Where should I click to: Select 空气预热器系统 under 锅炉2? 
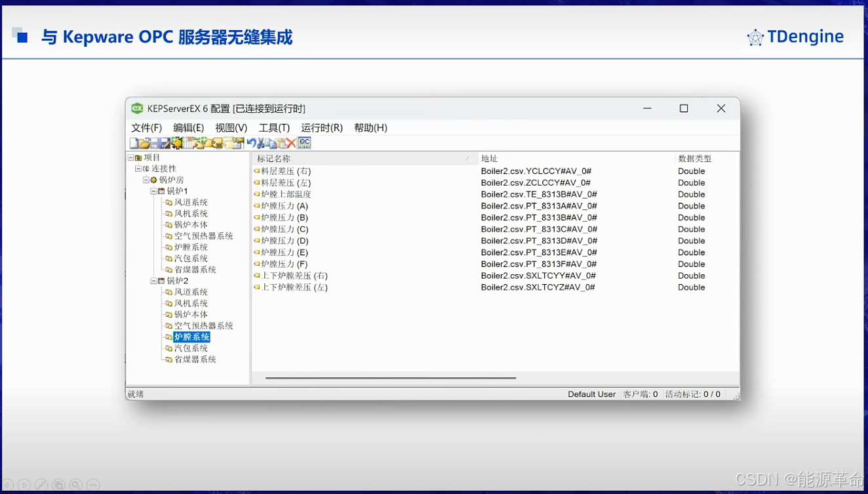[204, 325]
